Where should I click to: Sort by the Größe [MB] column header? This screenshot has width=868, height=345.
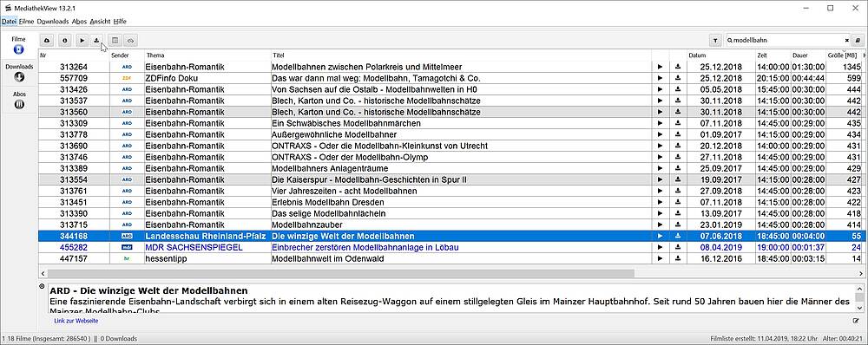coord(844,55)
